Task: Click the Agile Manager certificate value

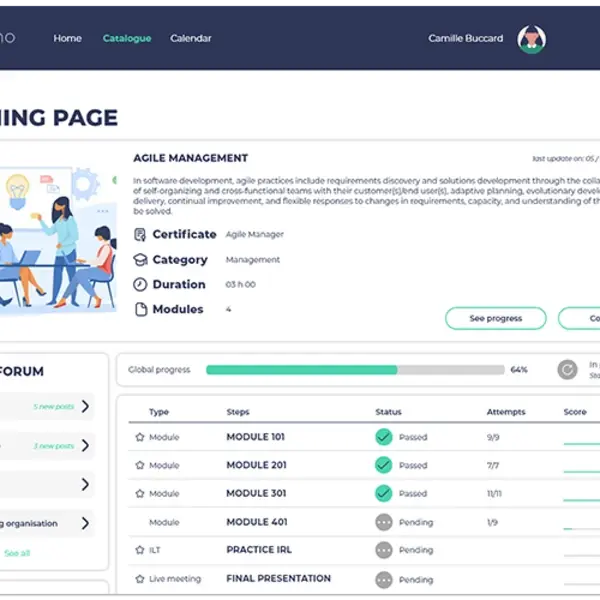Action: [x=254, y=235]
